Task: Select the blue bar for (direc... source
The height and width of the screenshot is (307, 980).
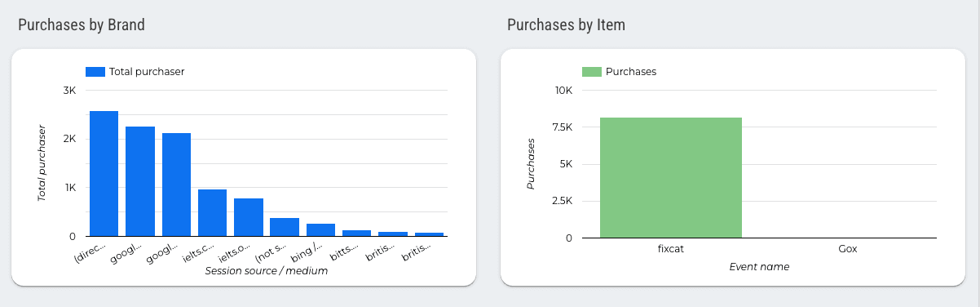Action: (104, 174)
